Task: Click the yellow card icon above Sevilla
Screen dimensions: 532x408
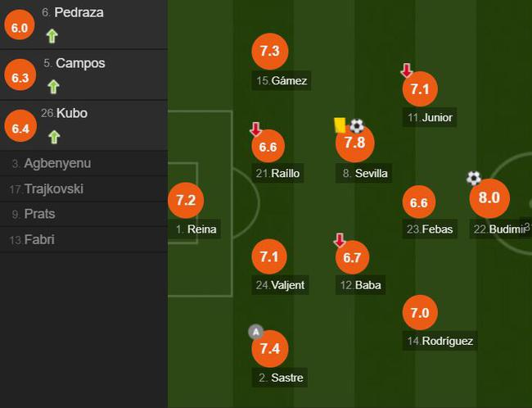Action: click(x=340, y=125)
